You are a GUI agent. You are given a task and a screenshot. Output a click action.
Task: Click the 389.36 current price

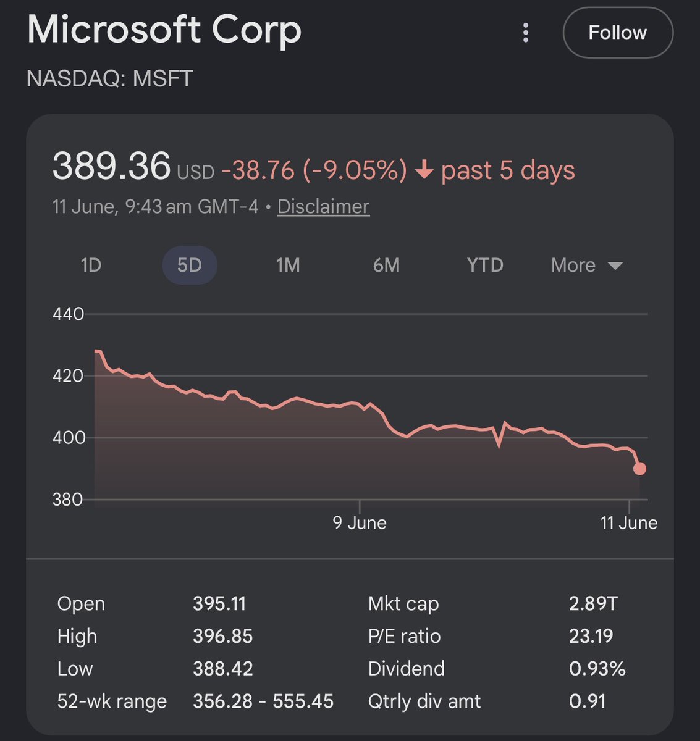(111, 166)
